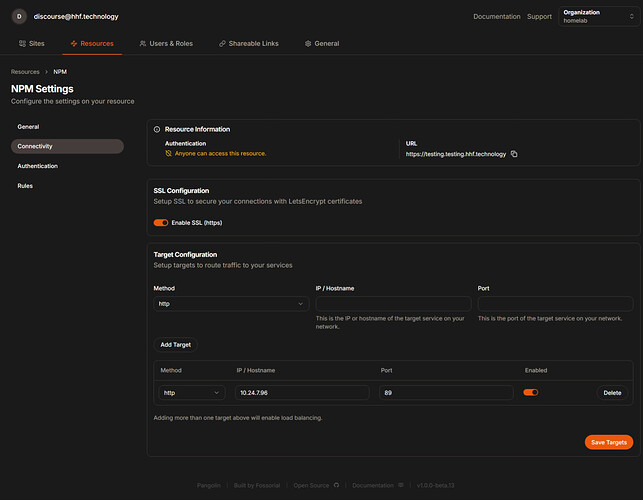
Task: Click the Sites tab icon
Action: pos(22,43)
